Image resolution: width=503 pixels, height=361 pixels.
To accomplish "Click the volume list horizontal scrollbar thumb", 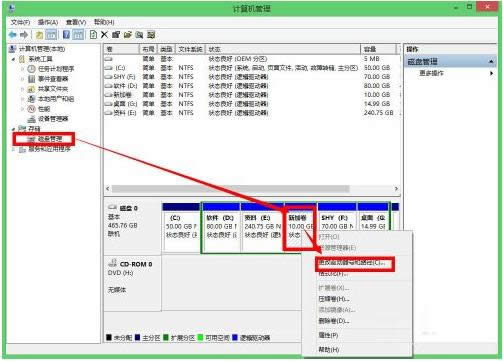I will point(231,189).
